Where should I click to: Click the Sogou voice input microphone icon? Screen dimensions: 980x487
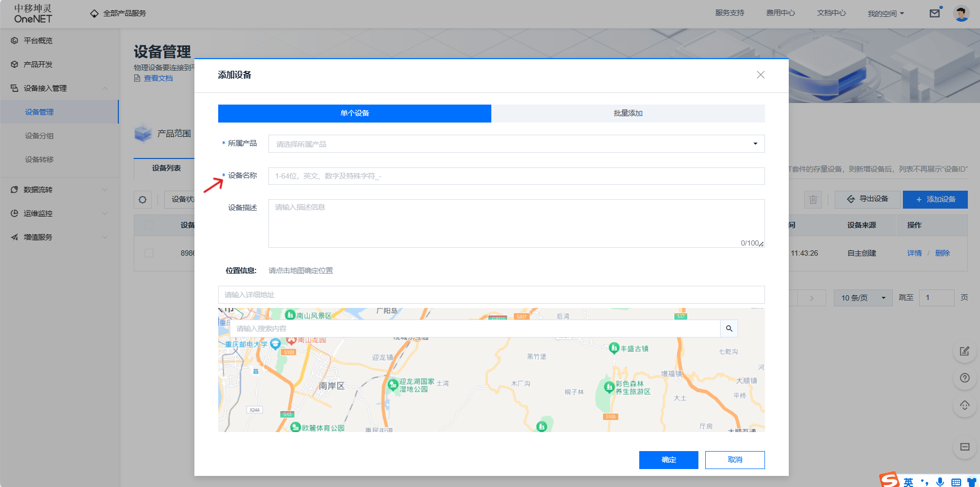[940, 481]
